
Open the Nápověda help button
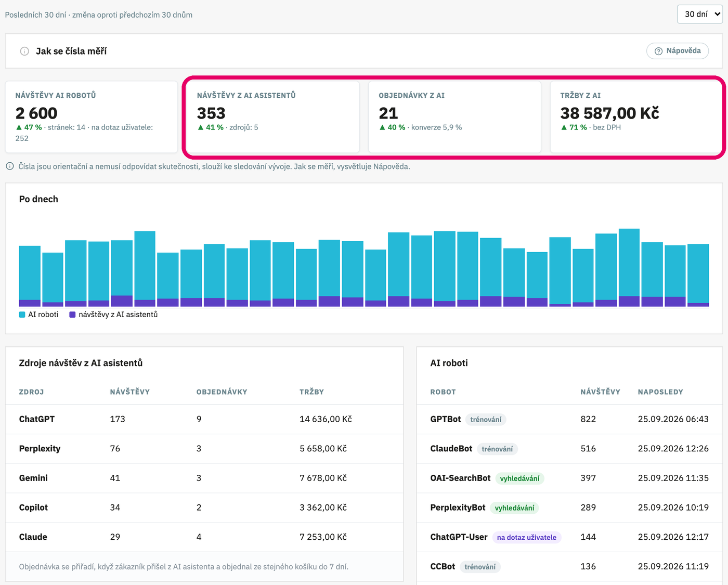[678, 51]
